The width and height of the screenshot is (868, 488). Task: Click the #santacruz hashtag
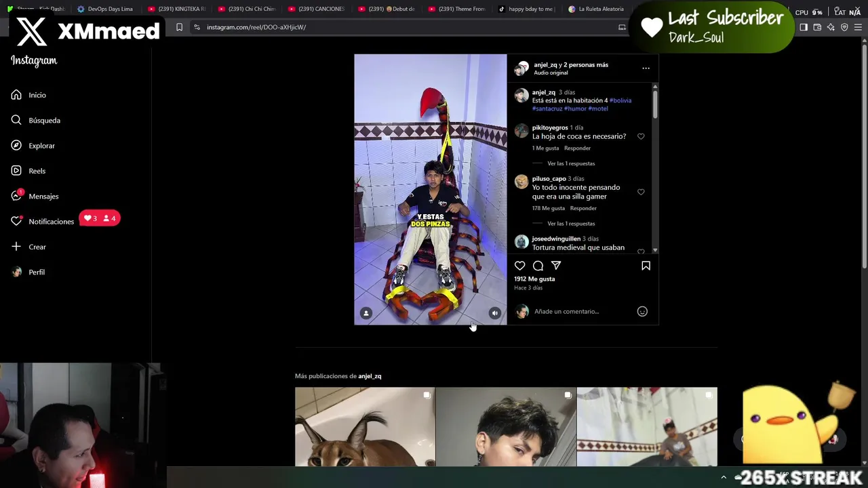tap(547, 108)
